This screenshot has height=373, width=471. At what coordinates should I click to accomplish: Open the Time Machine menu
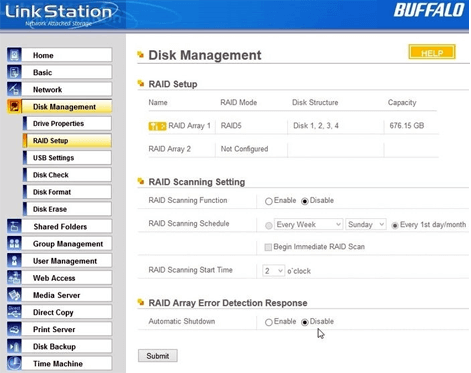pos(67,363)
